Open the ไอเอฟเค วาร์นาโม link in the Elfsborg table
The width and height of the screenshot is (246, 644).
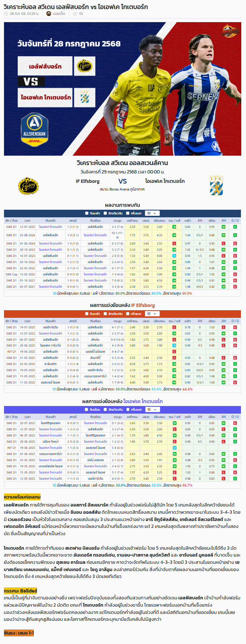[x=51, y=345]
